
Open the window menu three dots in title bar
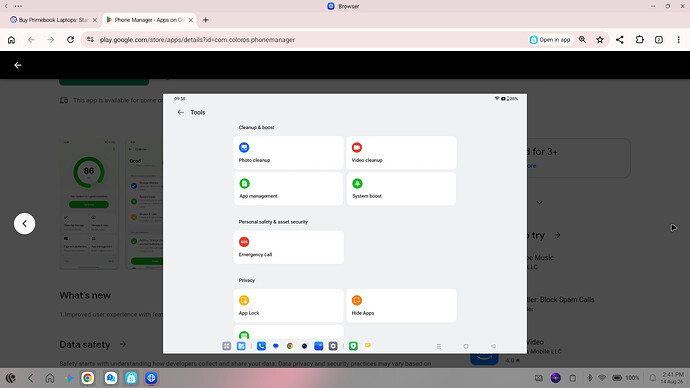(x=18, y=6)
